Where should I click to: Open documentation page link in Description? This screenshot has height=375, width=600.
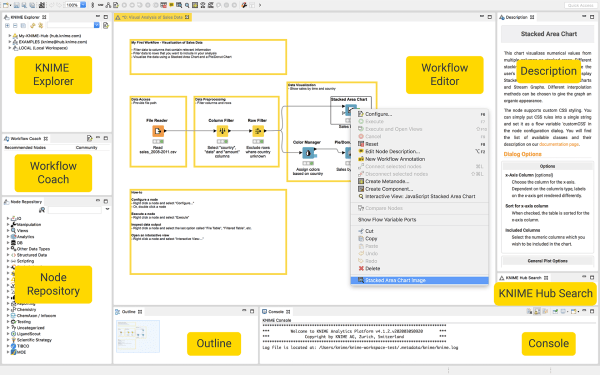click(x=559, y=144)
